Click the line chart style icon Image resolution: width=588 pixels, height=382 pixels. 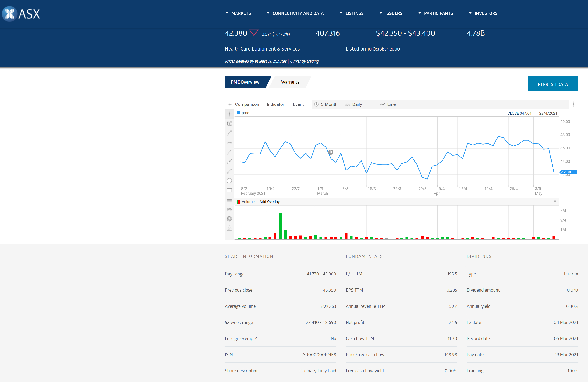pyautogui.click(x=382, y=104)
